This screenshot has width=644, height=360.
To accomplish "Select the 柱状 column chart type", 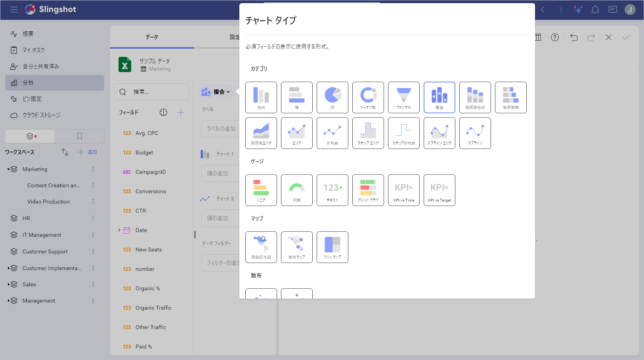I will click(x=261, y=97).
